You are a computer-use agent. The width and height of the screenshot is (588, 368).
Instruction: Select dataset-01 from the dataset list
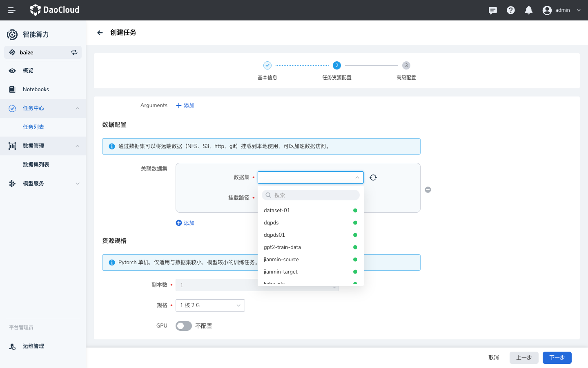pyautogui.click(x=277, y=211)
